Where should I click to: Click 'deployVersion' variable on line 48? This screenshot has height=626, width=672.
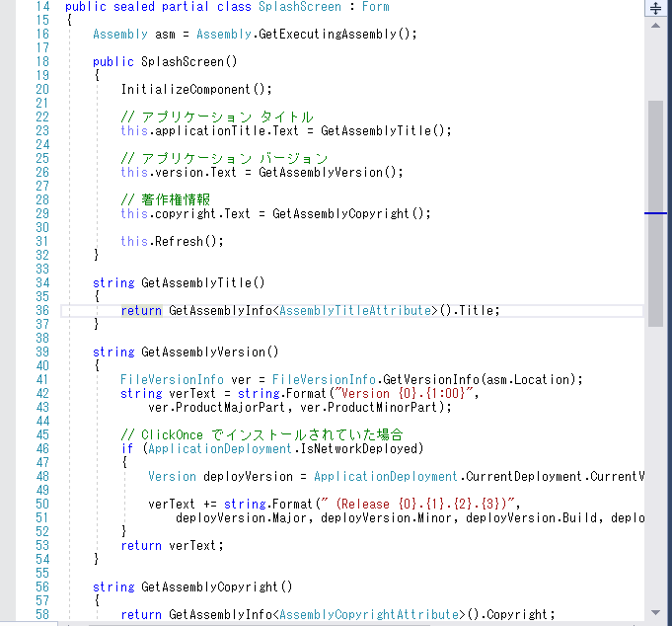(248, 477)
